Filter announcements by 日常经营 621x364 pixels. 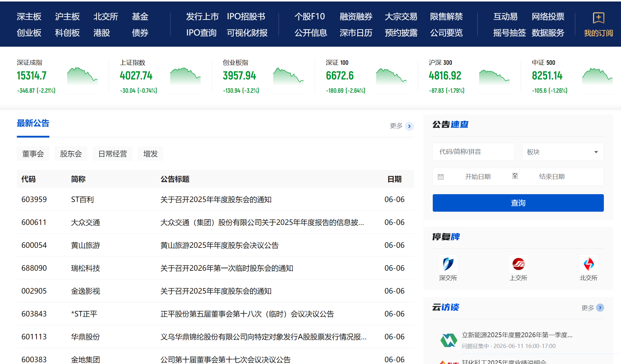[x=113, y=154]
